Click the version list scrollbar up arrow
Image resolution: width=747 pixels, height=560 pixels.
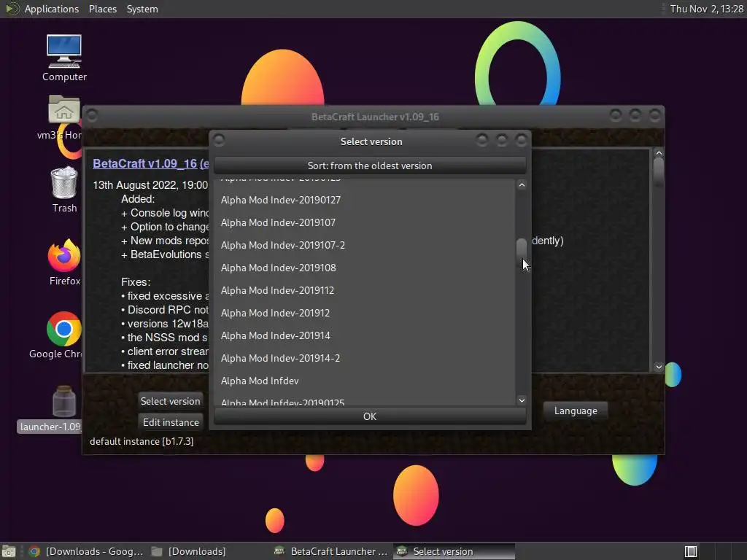[522, 185]
